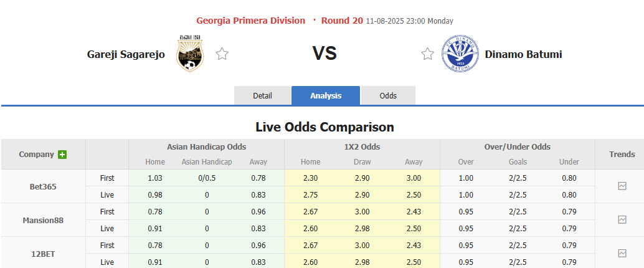This screenshot has height=268, width=644.
Task: Open the Odds tab
Action: click(388, 95)
